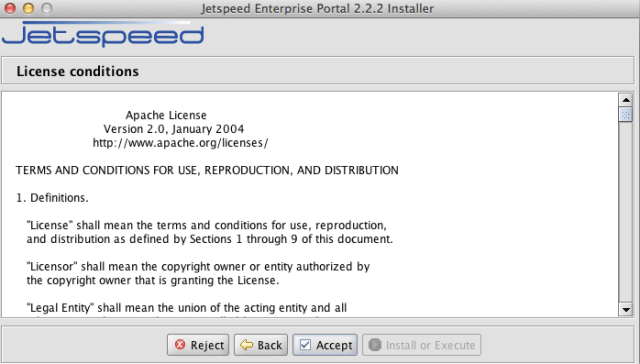Click the "License" shall mean line

click(x=207, y=225)
